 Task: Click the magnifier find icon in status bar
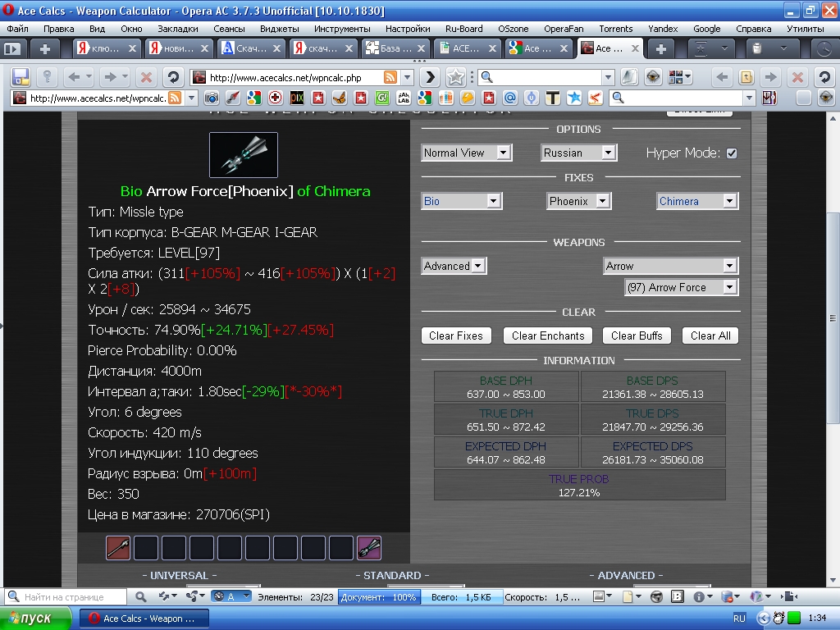(140, 596)
